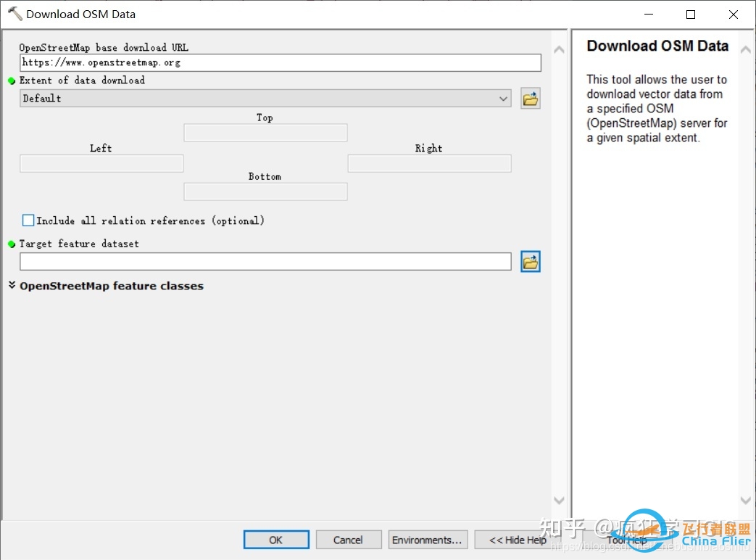Screen dimensions: 756x560
Task: Click the OpenStreetMap base download URL field
Action: [280, 63]
